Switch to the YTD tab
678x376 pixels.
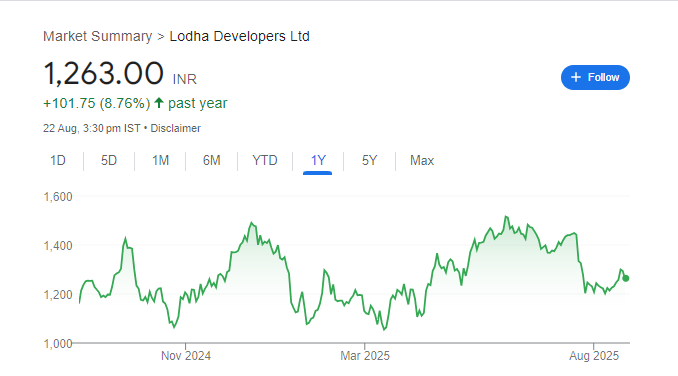pos(265,161)
